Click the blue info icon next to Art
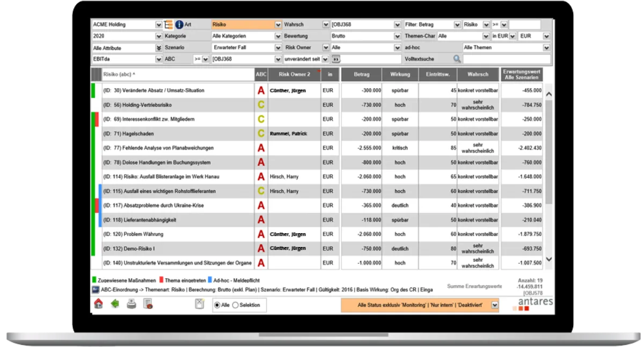Viewport: 644px width, 347px height. [x=179, y=24]
